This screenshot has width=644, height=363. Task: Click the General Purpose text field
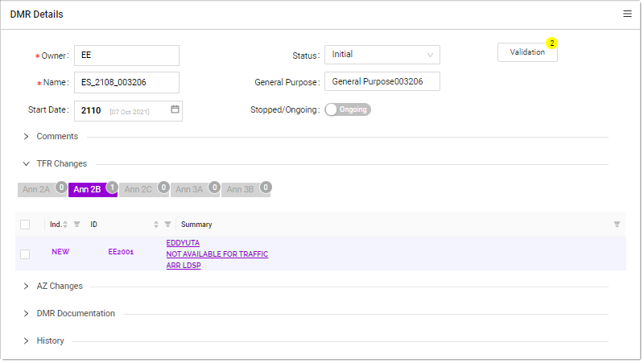coord(382,82)
